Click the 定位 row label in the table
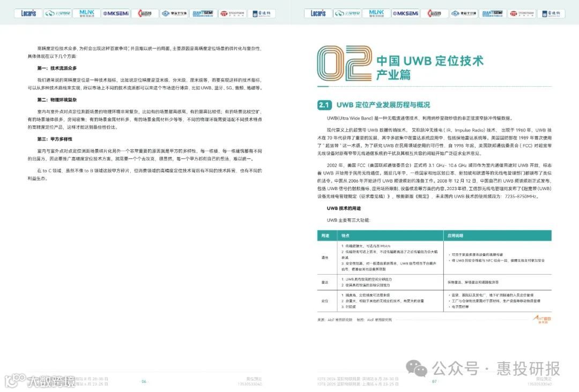Viewport: 579px width, 392px height. pyautogui.click(x=325, y=301)
